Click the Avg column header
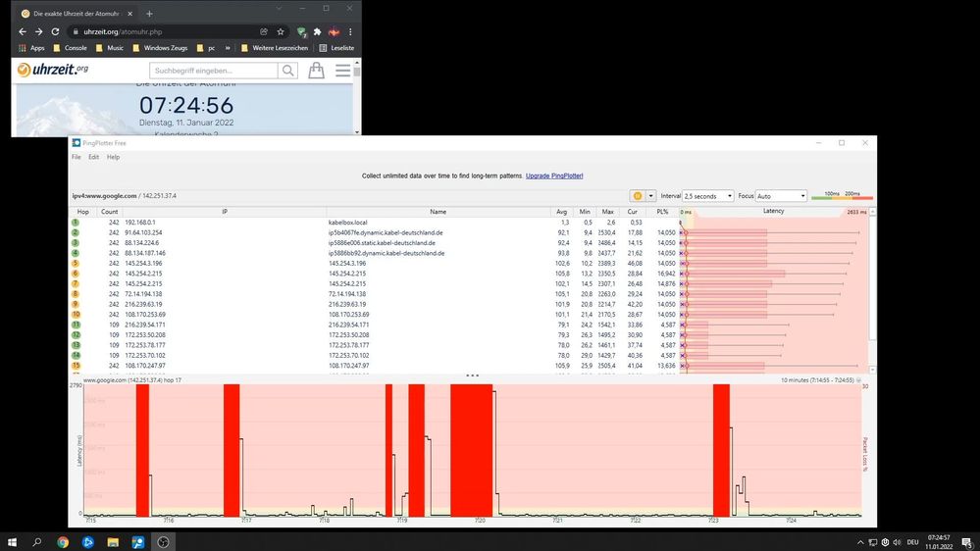This screenshot has width=980, height=551. pyautogui.click(x=561, y=212)
